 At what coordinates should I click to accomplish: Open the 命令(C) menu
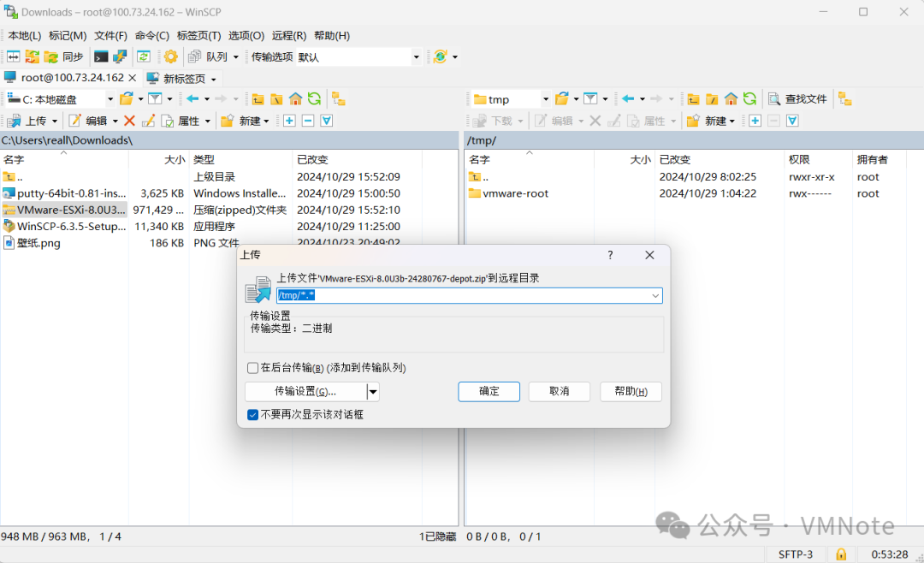coord(152,36)
